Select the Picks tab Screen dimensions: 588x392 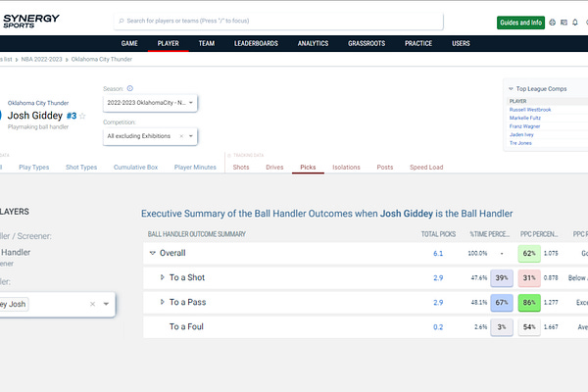click(x=308, y=168)
